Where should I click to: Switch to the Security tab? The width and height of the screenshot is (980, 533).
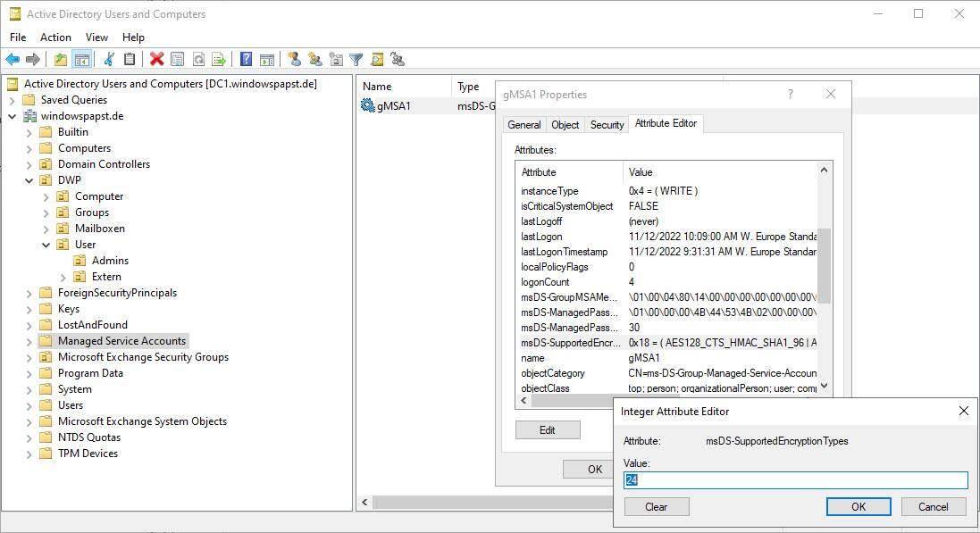tap(607, 125)
